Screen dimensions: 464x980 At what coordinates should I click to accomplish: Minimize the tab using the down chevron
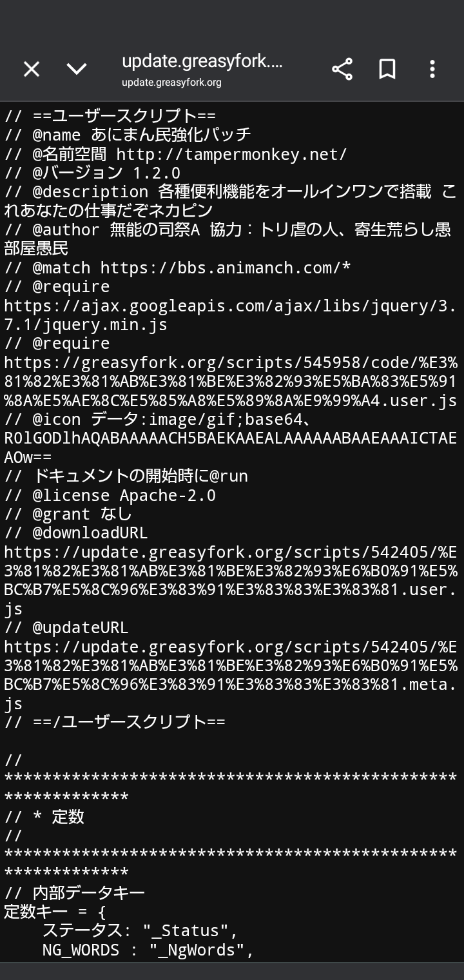click(77, 69)
